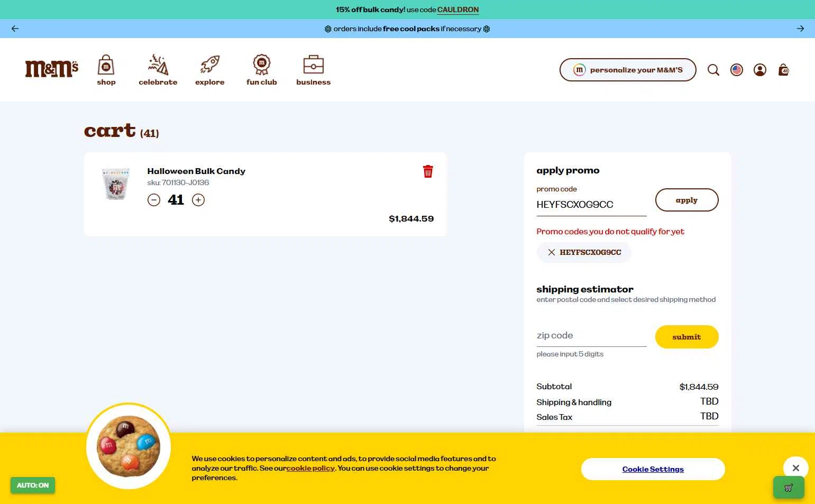815x504 pixels.
Task: Click the free cool packs announcement text
Action: coord(407,29)
